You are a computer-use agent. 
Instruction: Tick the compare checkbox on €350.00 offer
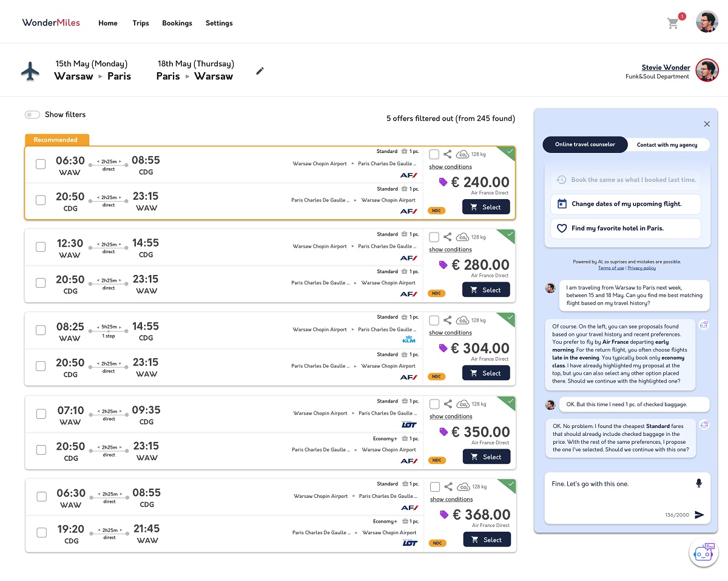pos(434,404)
